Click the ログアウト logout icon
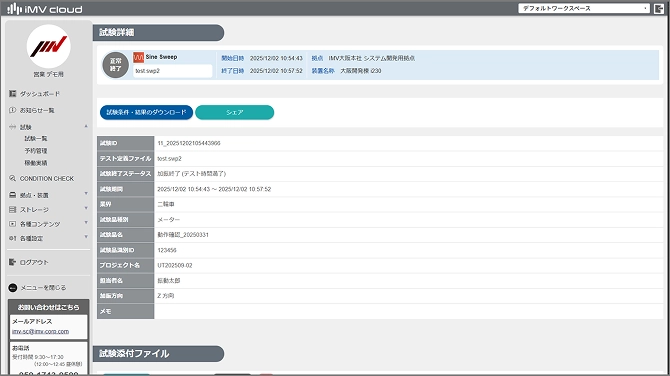670x376 pixels. pyautogui.click(x=12, y=262)
